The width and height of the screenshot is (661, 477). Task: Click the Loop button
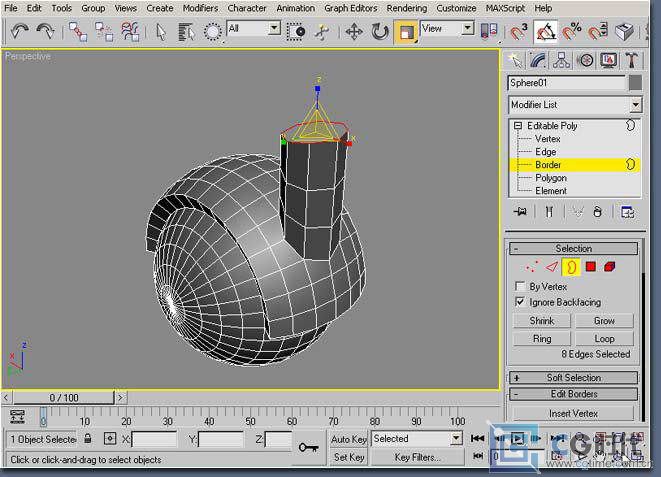tap(604, 339)
